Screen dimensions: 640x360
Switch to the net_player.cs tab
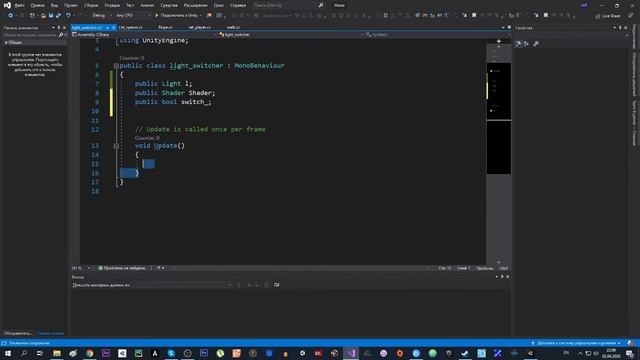200,27
